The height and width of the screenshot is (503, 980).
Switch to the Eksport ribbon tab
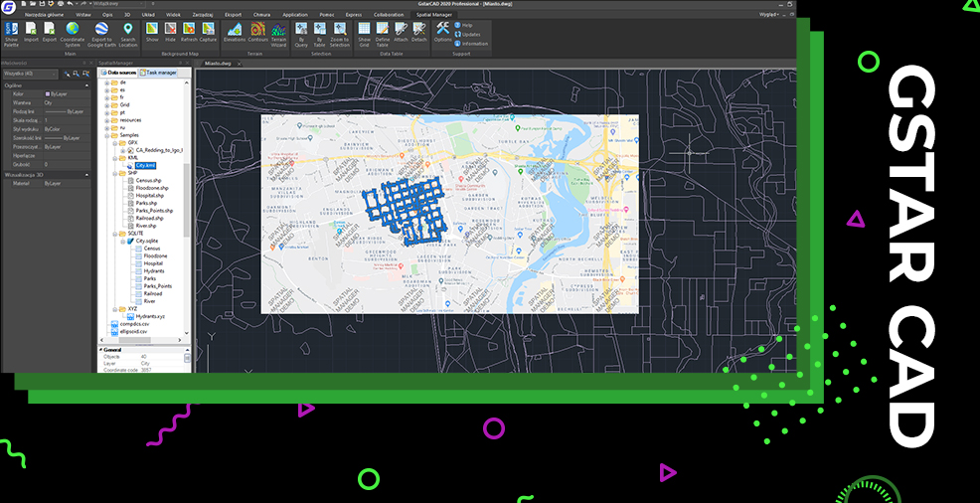click(234, 14)
